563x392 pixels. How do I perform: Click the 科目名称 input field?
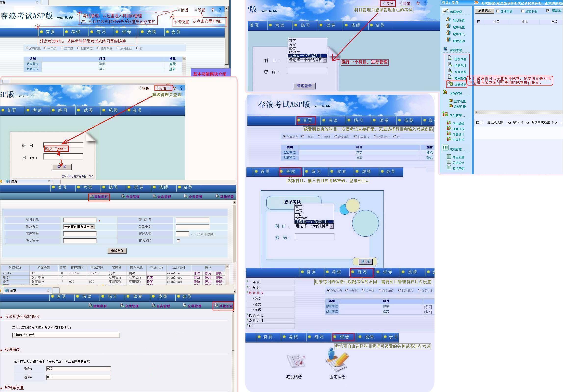pyautogui.click(x=80, y=220)
